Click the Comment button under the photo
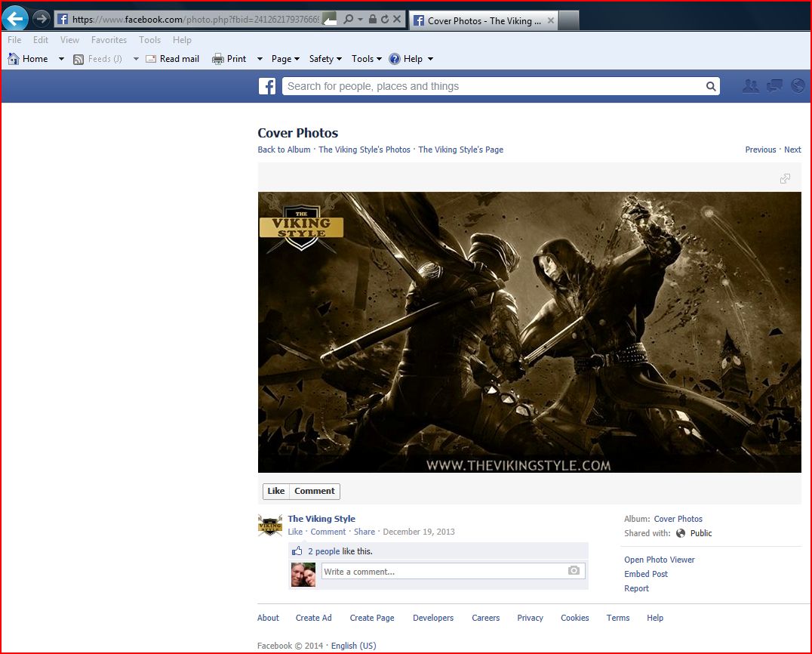812x654 pixels. click(315, 492)
